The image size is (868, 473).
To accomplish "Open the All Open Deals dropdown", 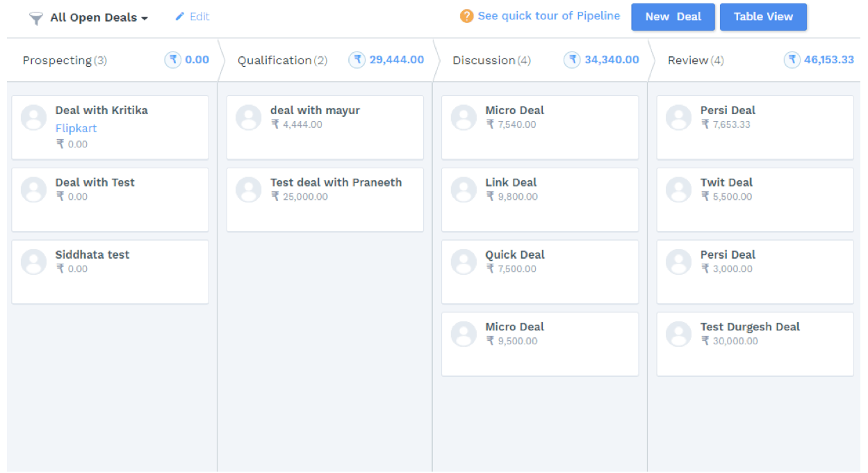I will pyautogui.click(x=99, y=17).
